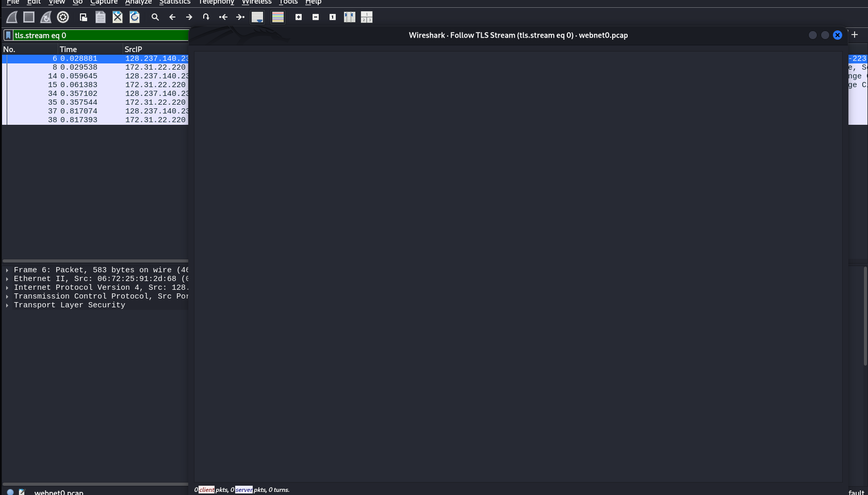
Task: Select packet 35 at time 0.357544
Action: click(x=95, y=103)
